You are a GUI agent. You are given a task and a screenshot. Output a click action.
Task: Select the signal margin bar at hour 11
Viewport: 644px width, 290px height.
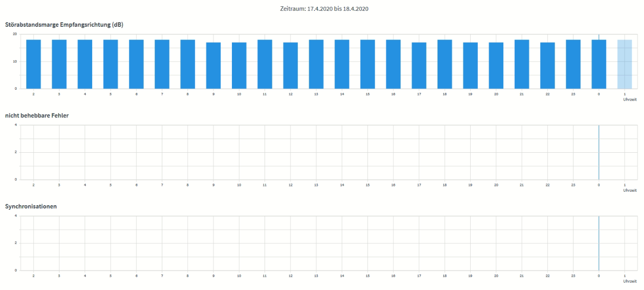[265, 64]
